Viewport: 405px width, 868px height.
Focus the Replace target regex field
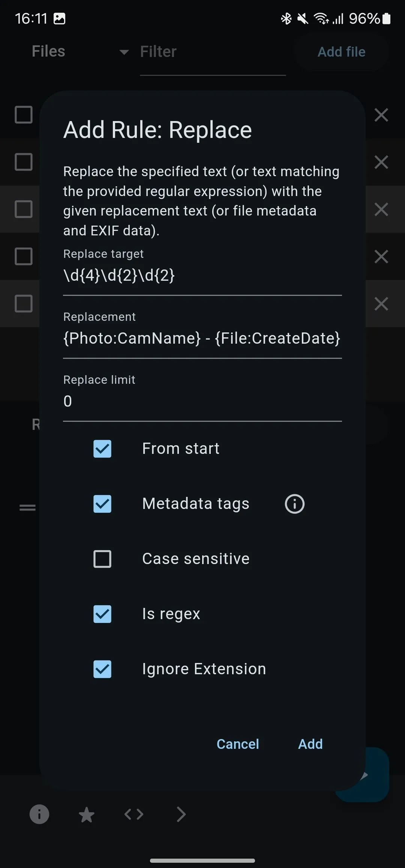[202, 276]
